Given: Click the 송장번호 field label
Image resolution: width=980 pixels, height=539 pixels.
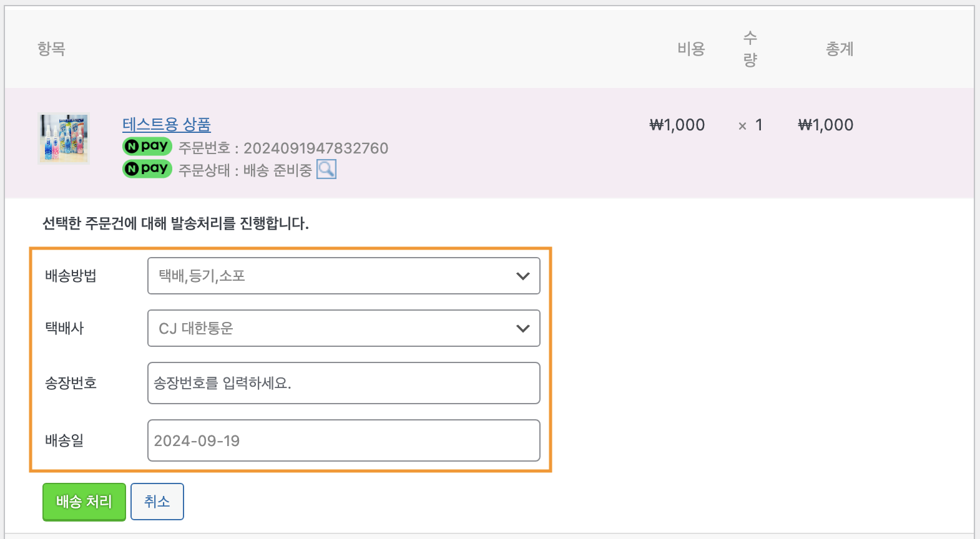Looking at the screenshot, I should [71, 383].
